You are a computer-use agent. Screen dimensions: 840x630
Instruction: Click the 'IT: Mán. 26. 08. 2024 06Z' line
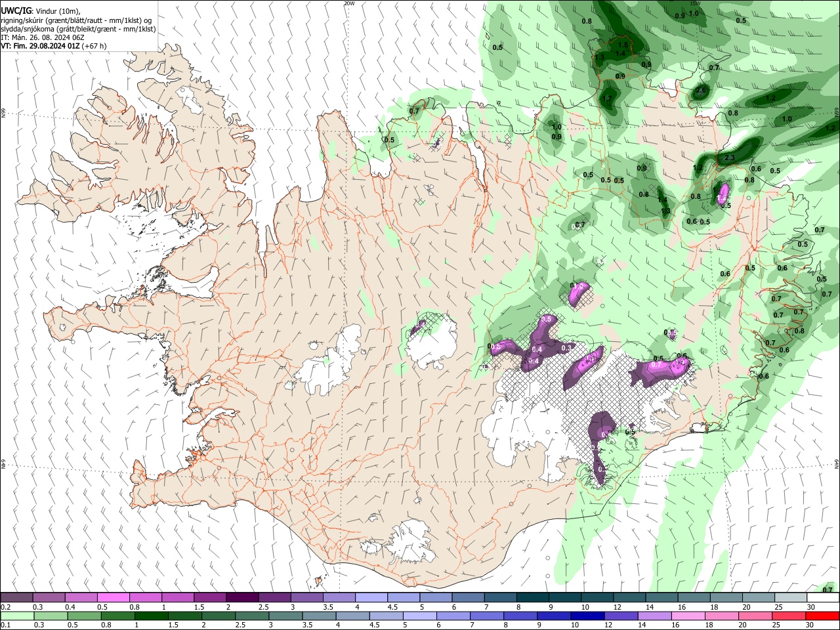click(43, 37)
